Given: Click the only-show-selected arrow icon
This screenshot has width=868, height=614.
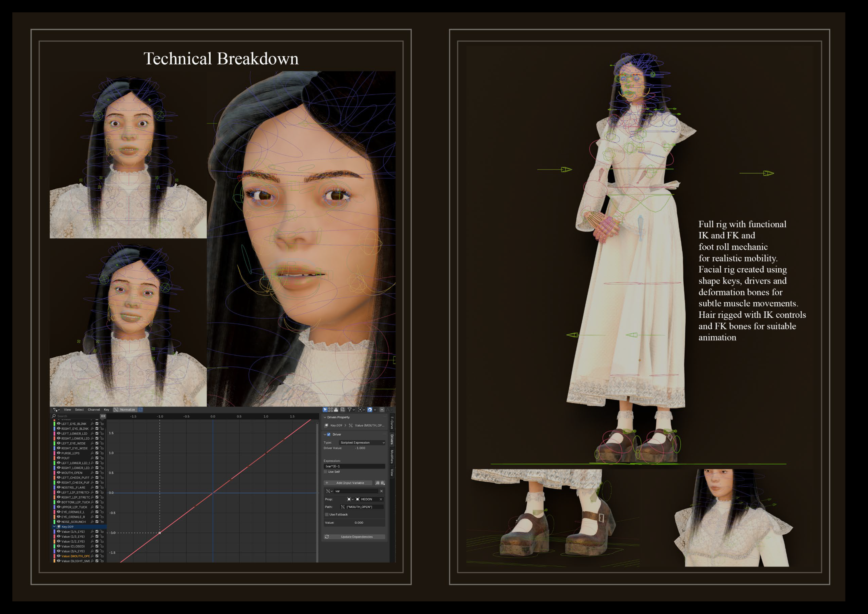Looking at the screenshot, I should [325, 409].
